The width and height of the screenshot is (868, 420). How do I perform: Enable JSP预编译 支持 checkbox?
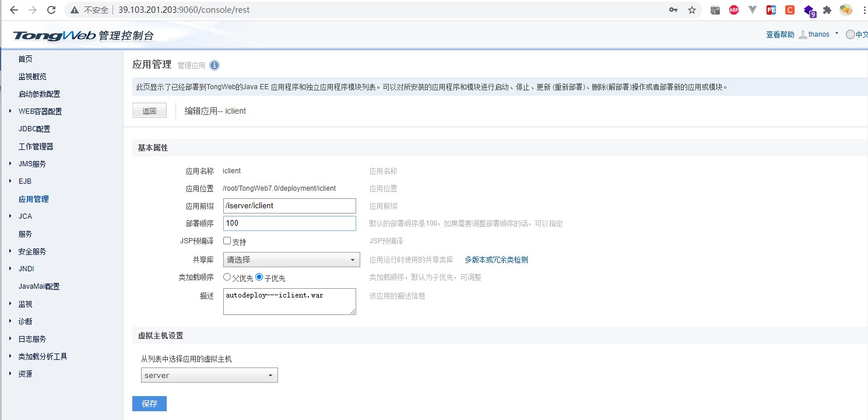(x=227, y=240)
